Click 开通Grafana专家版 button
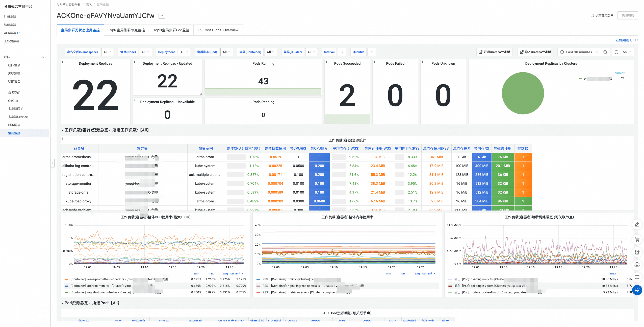Screen dimensions: 644x327 click(x=494, y=52)
